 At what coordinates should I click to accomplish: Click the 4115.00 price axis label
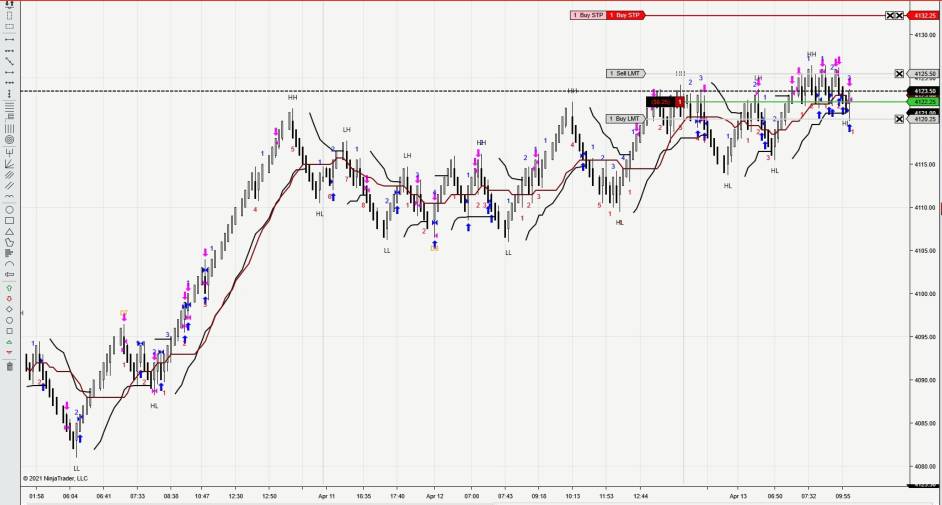(925, 164)
